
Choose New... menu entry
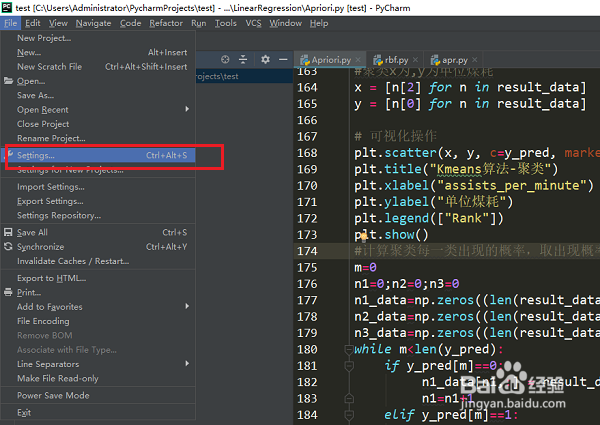[x=98, y=52]
